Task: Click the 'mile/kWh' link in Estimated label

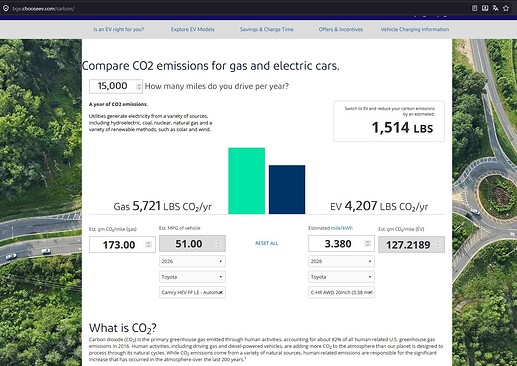Action: pos(342,228)
